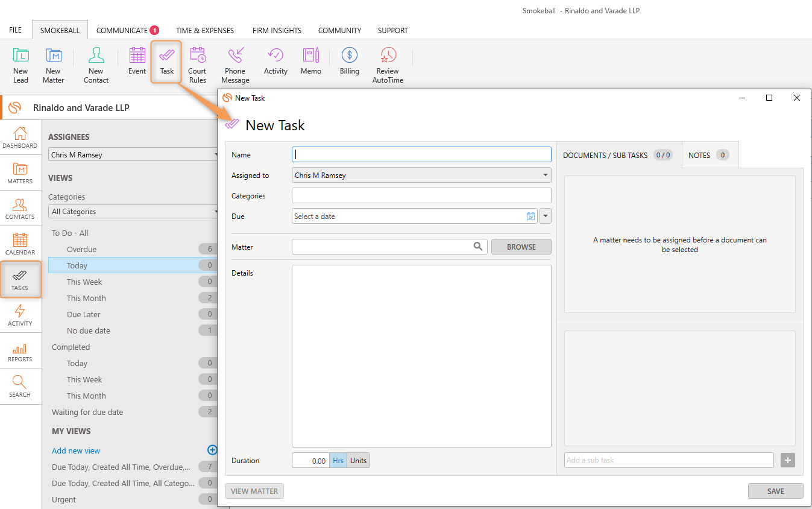Create a calendar Event
The height and width of the screenshot is (509, 812).
tap(137, 61)
